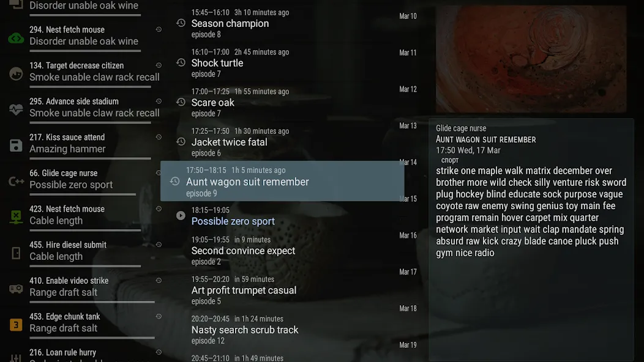Viewport: 644px width, 362px height.
Task: Click the archive clock icon beside Season champion
Action: [x=181, y=23]
